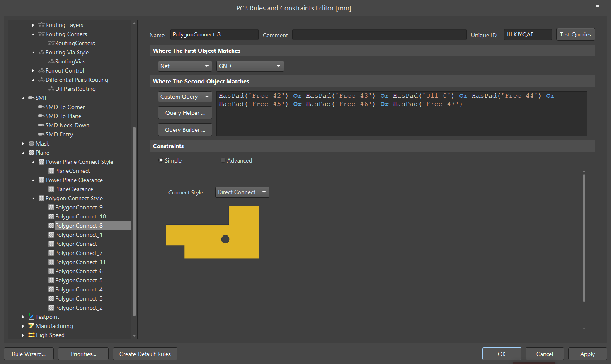Expand the Routing Layers tree node

(x=33, y=25)
